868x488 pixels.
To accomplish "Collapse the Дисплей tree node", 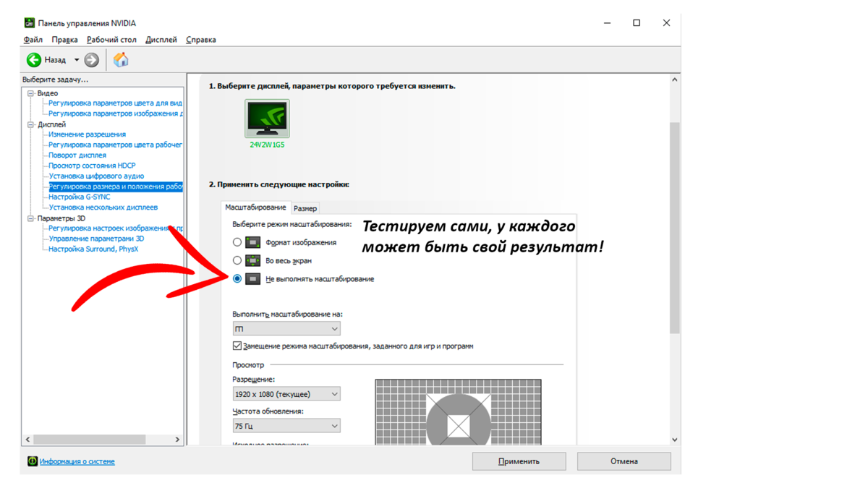I will pos(31,124).
